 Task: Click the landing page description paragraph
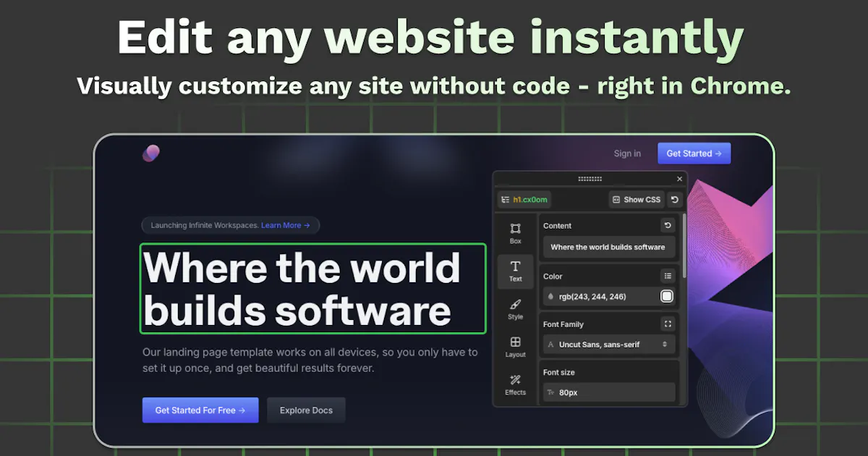click(310, 360)
